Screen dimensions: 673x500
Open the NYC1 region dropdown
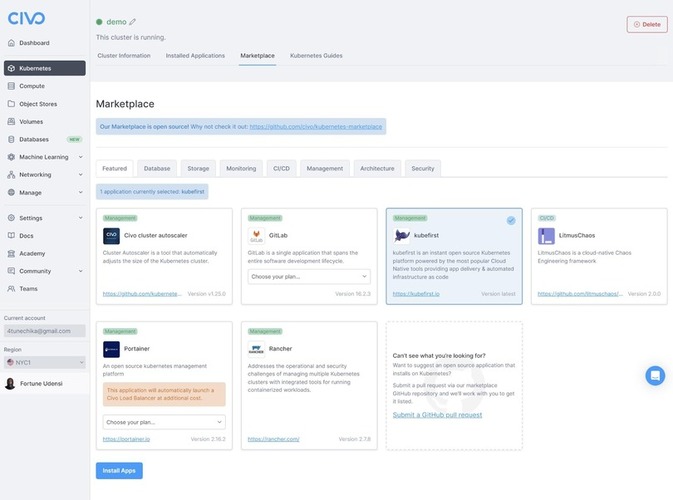click(x=45, y=363)
